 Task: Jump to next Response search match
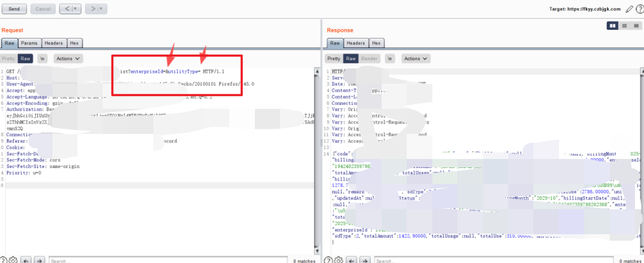tap(366, 260)
